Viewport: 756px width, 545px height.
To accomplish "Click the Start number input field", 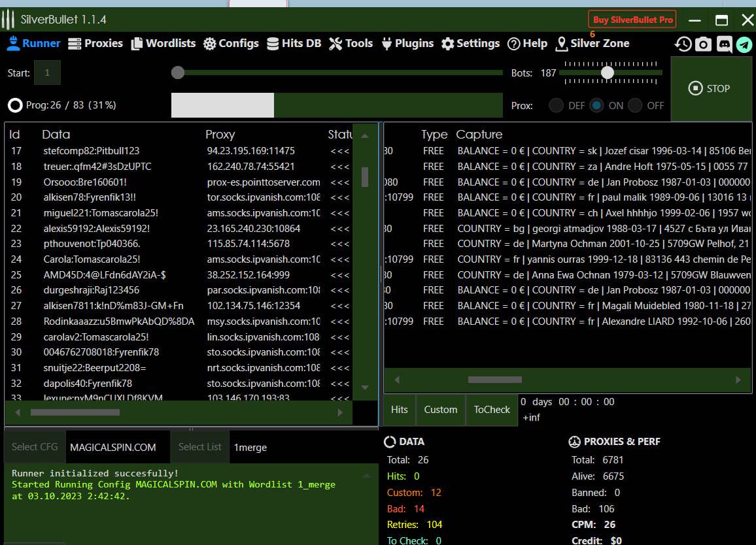I will [47, 73].
